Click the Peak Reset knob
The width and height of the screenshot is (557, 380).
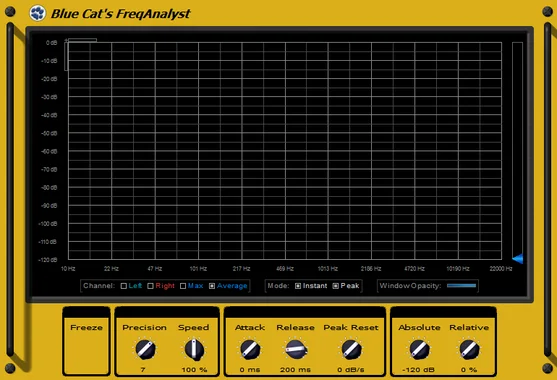click(x=351, y=349)
